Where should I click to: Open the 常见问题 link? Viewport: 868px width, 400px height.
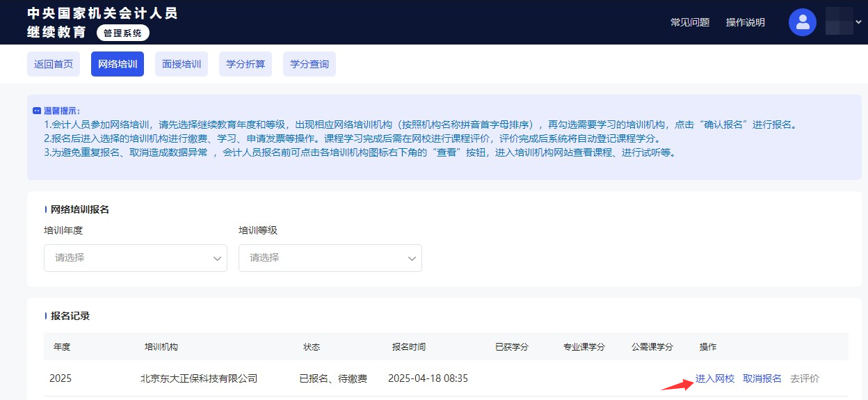(x=689, y=22)
